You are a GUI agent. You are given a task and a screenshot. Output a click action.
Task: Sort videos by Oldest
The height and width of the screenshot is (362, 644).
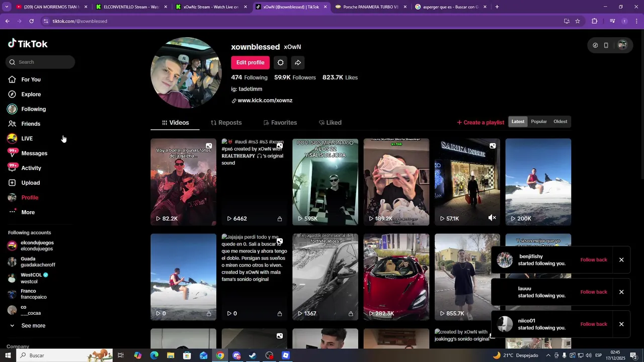[x=560, y=122]
